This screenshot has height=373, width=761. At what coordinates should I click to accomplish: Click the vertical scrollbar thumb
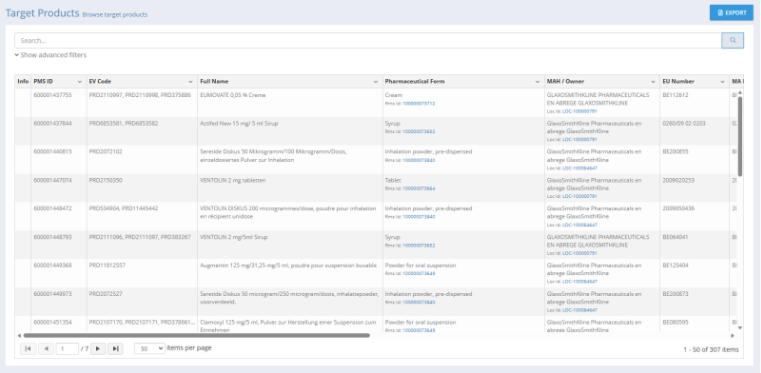[x=740, y=136]
